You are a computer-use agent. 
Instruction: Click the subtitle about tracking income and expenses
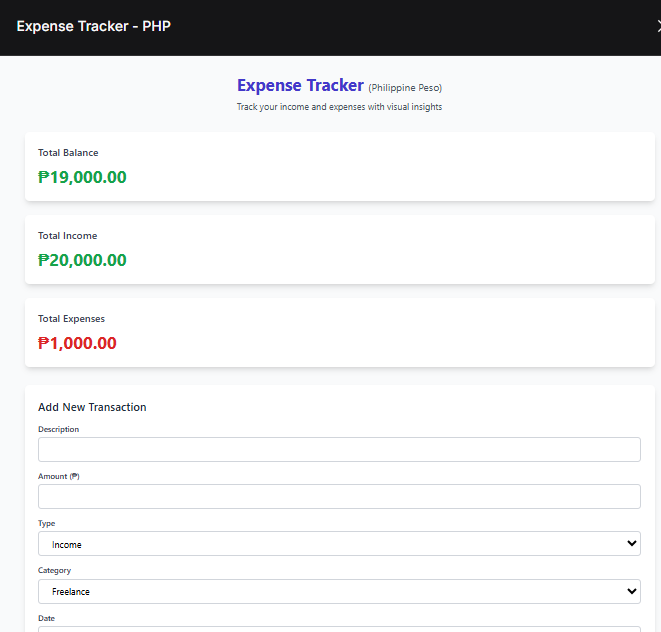pyautogui.click(x=339, y=107)
